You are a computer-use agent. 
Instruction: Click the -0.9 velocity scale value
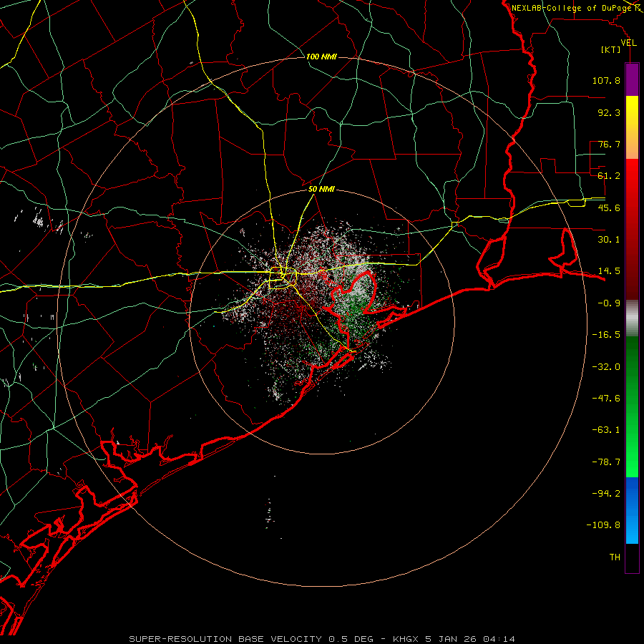pos(609,303)
